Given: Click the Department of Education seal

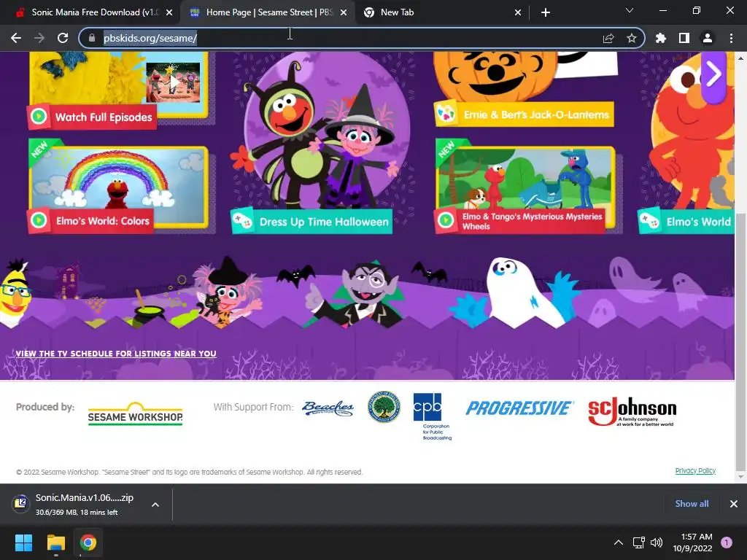Looking at the screenshot, I should 384,408.
